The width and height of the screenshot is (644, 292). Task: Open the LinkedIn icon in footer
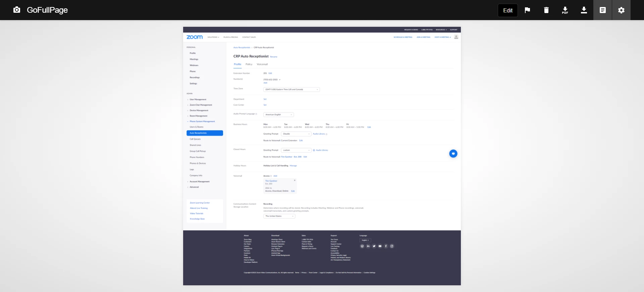(368, 246)
